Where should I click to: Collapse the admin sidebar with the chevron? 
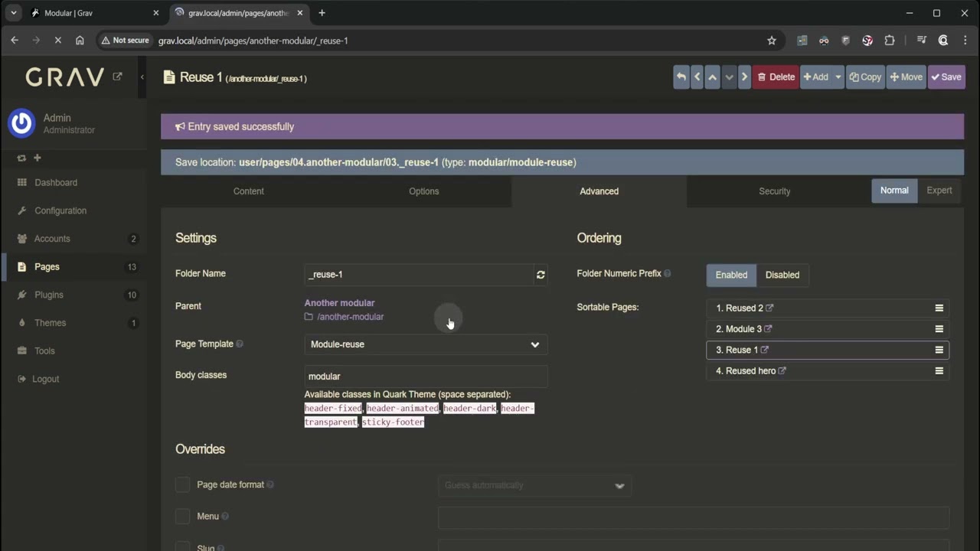click(142, 77)
